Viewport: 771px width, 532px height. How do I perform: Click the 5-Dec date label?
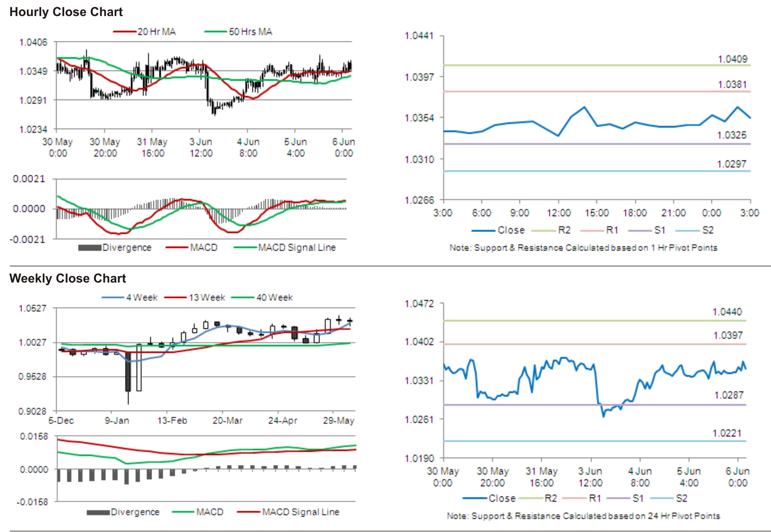(x=61, y=421)
